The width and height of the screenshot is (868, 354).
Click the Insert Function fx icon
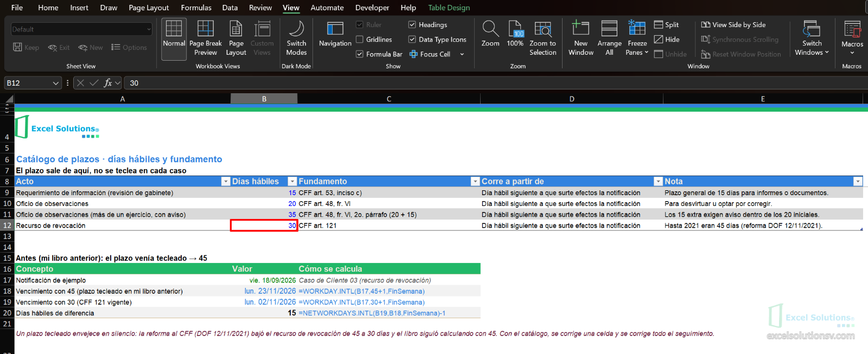(x=108, y=83)
